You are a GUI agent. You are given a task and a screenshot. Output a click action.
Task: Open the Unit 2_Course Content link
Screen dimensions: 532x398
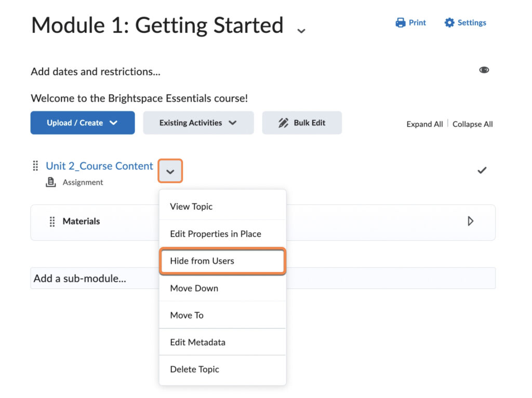[99, 166]
